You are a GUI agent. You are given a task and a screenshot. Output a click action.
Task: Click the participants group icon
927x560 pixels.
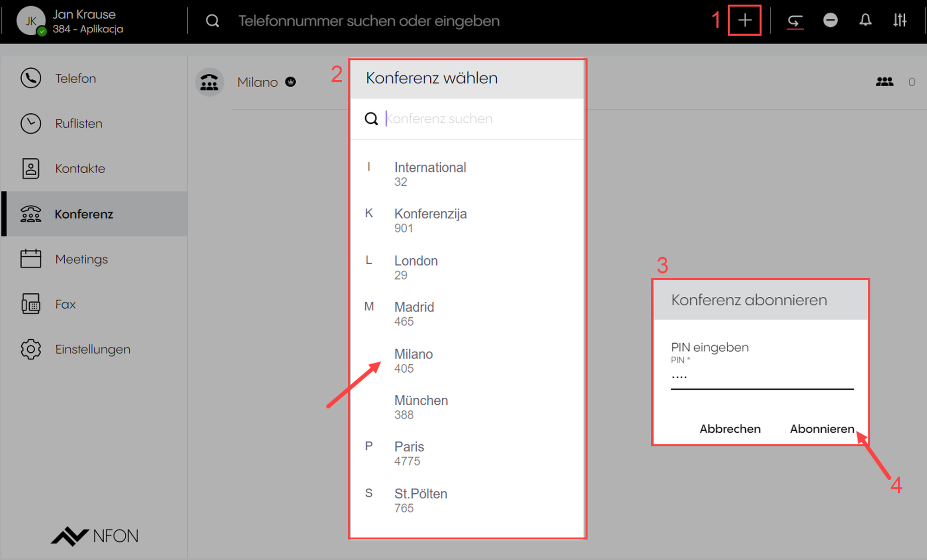point(884,82)
